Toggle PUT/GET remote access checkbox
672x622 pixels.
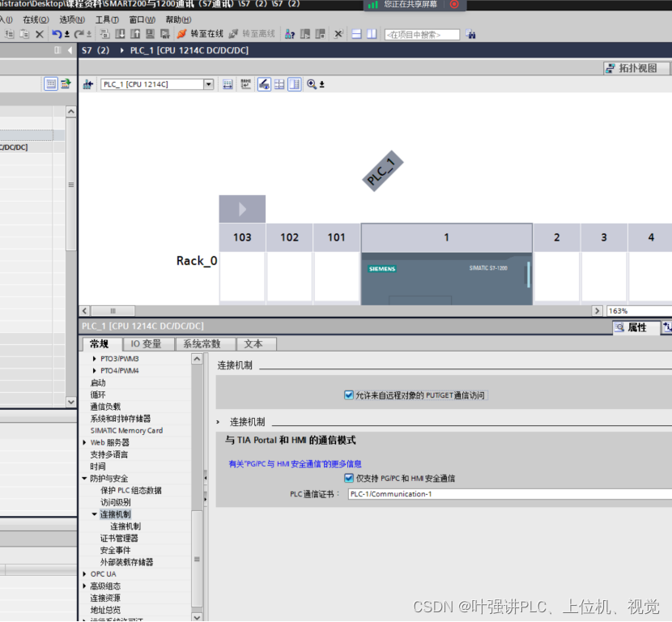(349, 394)
